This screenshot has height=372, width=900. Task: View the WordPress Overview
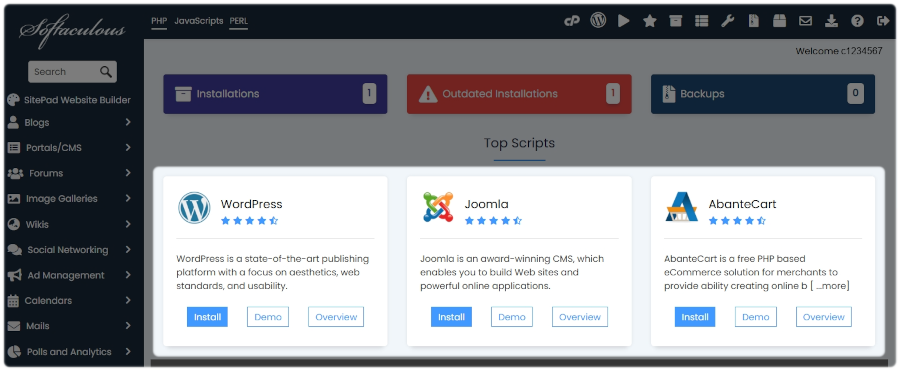pos(336,317)
